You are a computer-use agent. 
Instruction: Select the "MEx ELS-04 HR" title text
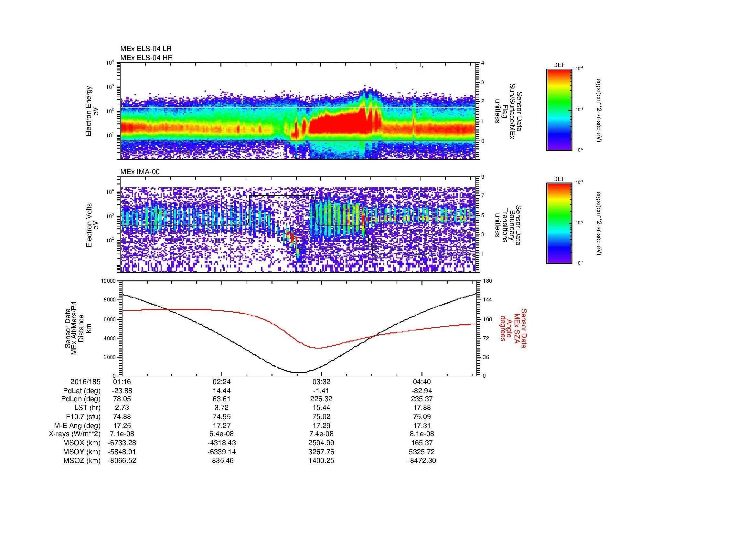point(146,58)
